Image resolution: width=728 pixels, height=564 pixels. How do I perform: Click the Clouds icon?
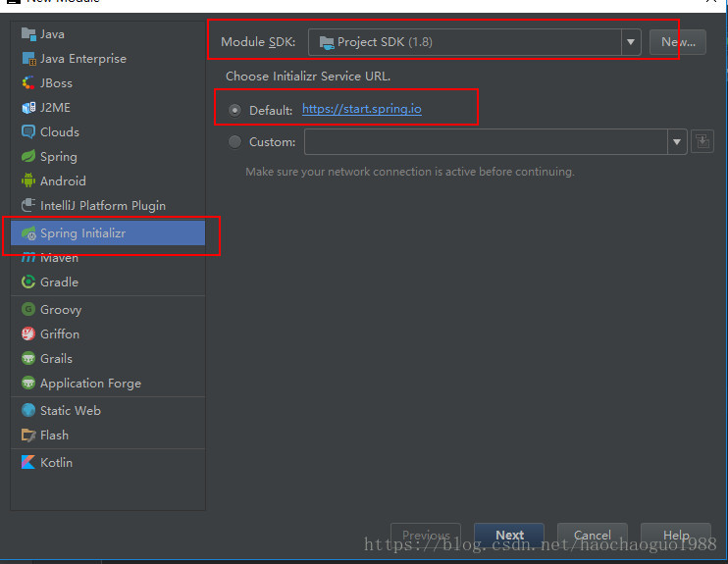[x=28, y=131]
